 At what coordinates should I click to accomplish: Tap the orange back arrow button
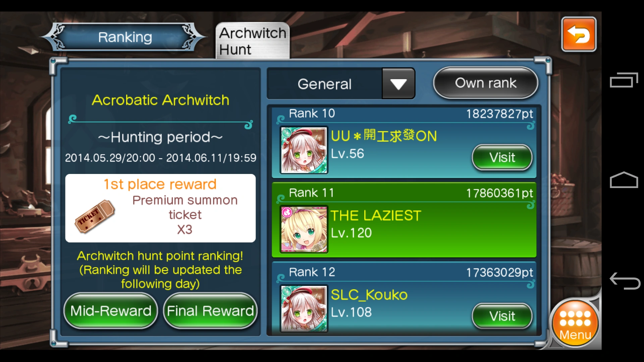point(579,34)
